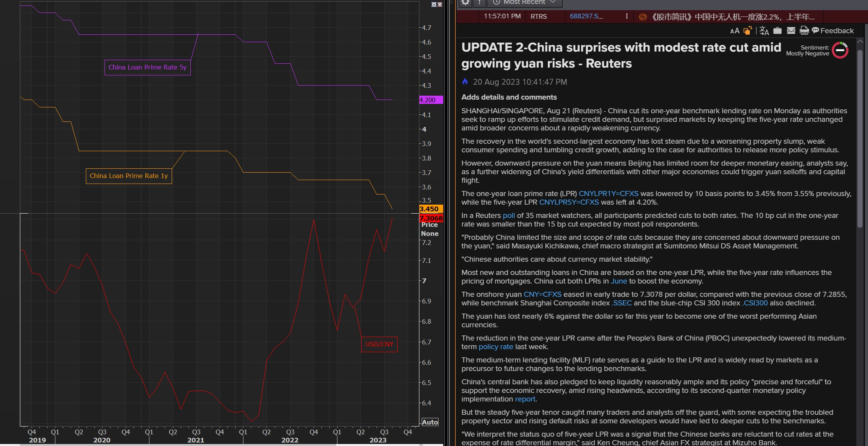Print the article with the printer icon
Viewport: 868px width, 446px height.
(x=804, y=30)
